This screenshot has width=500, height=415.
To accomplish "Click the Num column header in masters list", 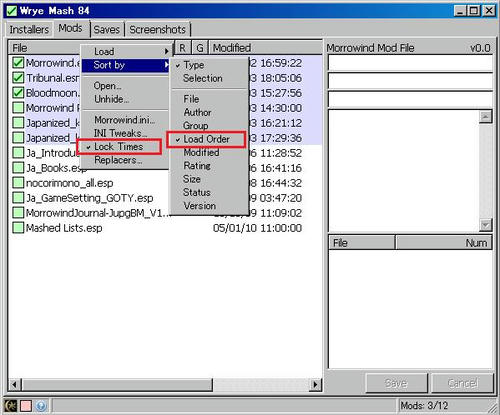I will (444, 242).
